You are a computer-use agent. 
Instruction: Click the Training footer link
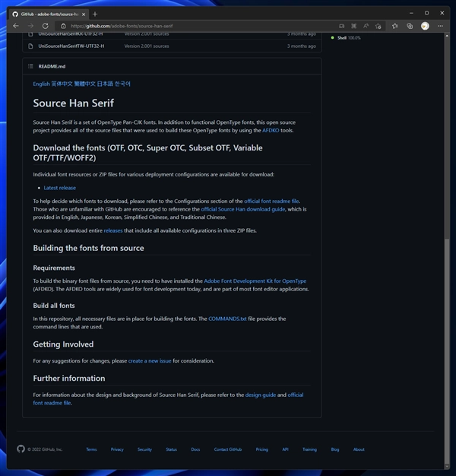[x=309, y=449]
